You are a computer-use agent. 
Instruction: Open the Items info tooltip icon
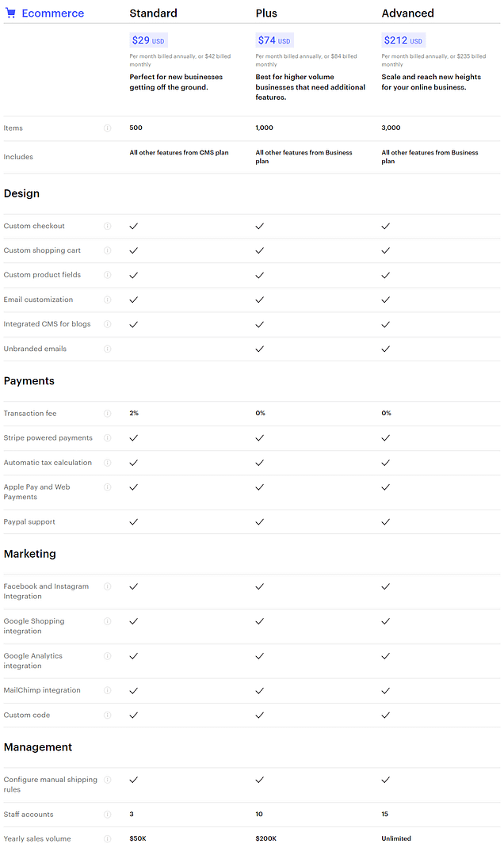click(x=108, y=128)
